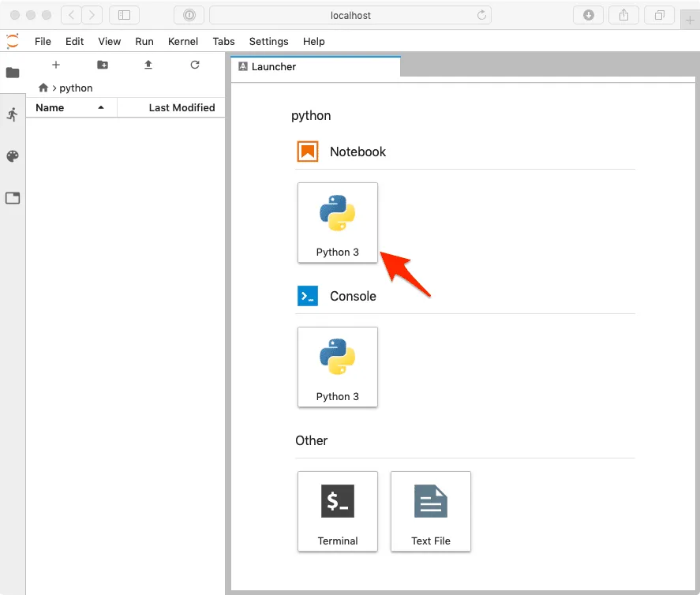Image resolution: width=700 pixels, height=595 pixels.
Task: Sort files by Name column
Action: click(72, 107)
